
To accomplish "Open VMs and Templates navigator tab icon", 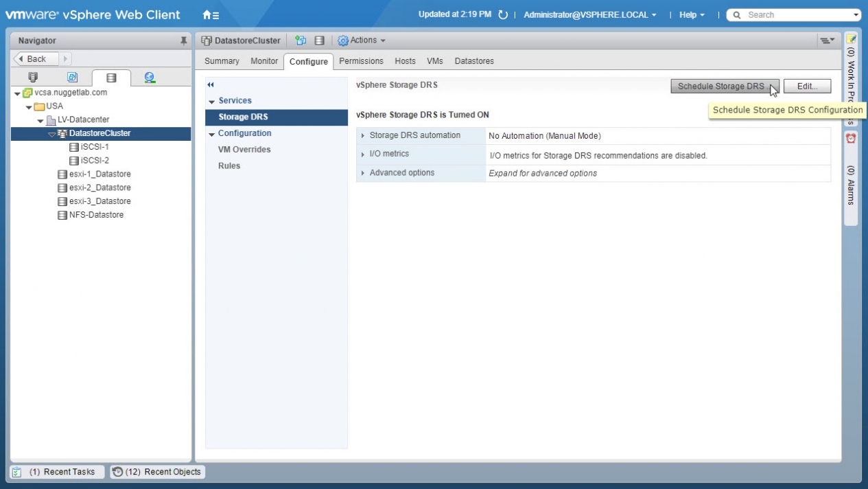I will [x=72, y=78].
